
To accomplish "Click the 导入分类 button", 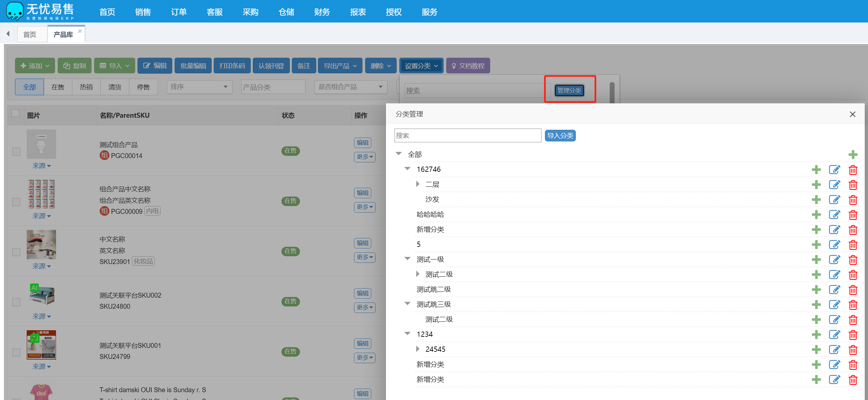I will point(560,136).
